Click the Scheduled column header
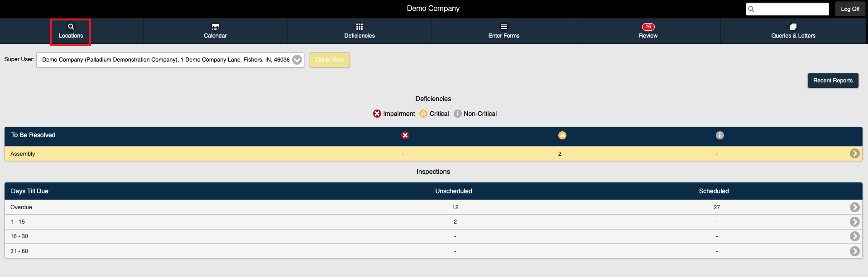Screen dimensions: 868x277 (714, 191)
